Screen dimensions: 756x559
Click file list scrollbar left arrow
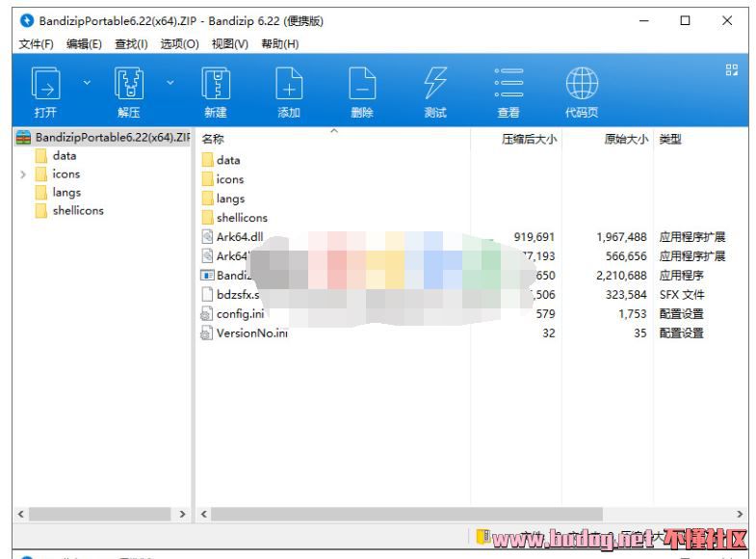pos(203,514)
